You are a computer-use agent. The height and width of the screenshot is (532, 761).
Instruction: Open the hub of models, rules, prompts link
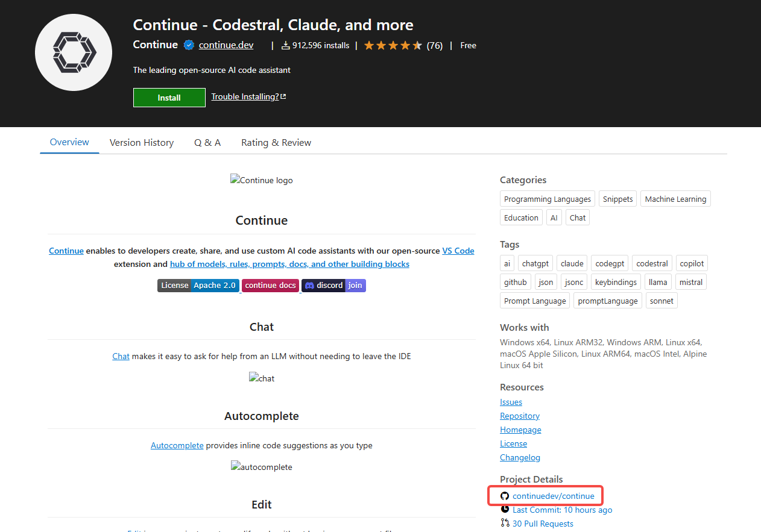coord(289,264)
